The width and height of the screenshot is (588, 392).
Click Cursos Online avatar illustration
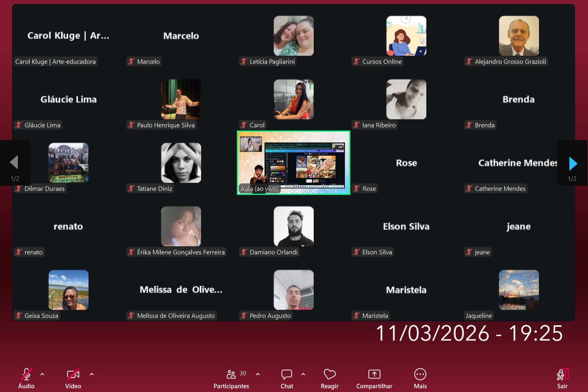(406, 36)
